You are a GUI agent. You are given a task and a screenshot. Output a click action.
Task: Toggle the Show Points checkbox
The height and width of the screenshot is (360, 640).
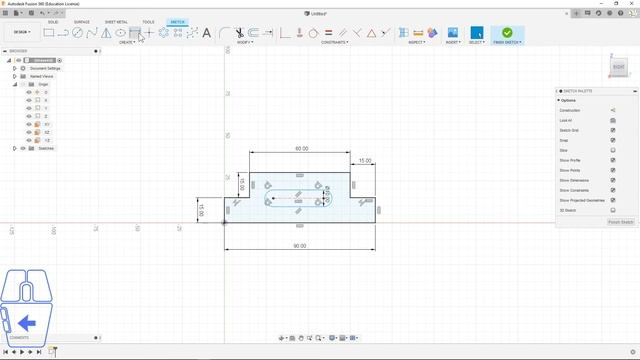(613, 170)
